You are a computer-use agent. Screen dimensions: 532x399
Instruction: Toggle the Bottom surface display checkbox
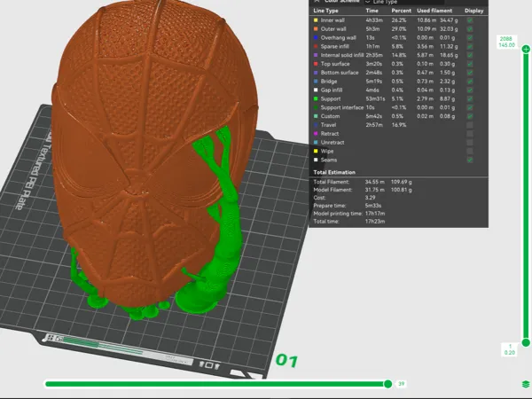[x=470, y=73]
